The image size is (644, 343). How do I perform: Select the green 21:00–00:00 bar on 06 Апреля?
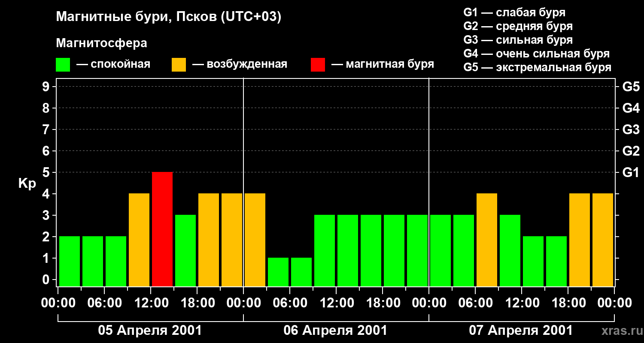[x=417, y=250]
